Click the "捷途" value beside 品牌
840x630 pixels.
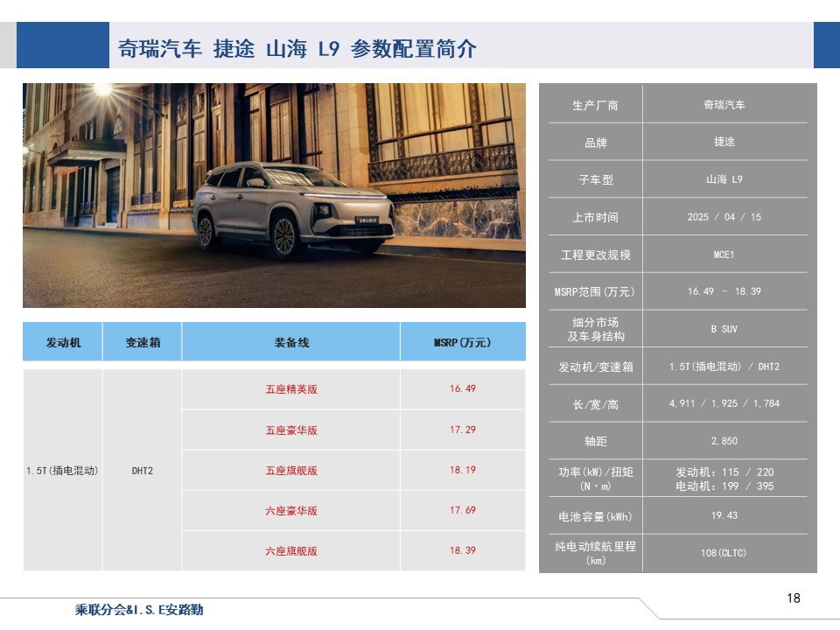tap(724, 142)
